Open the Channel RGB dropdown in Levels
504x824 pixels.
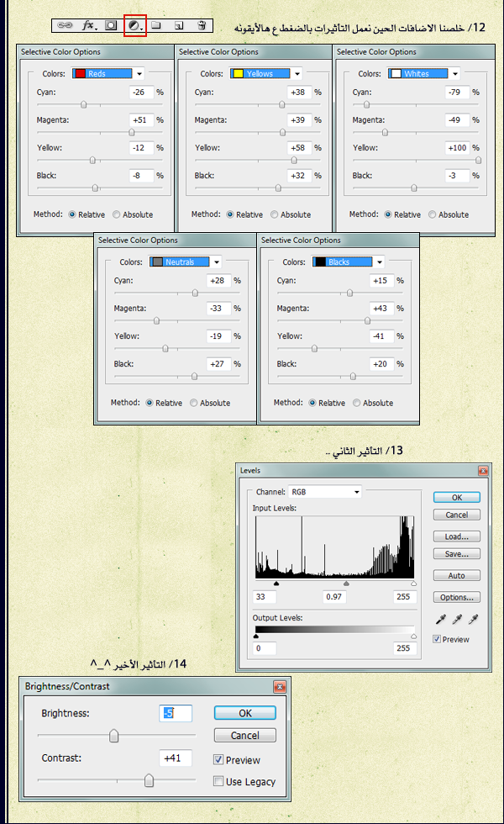click(324, 491)
